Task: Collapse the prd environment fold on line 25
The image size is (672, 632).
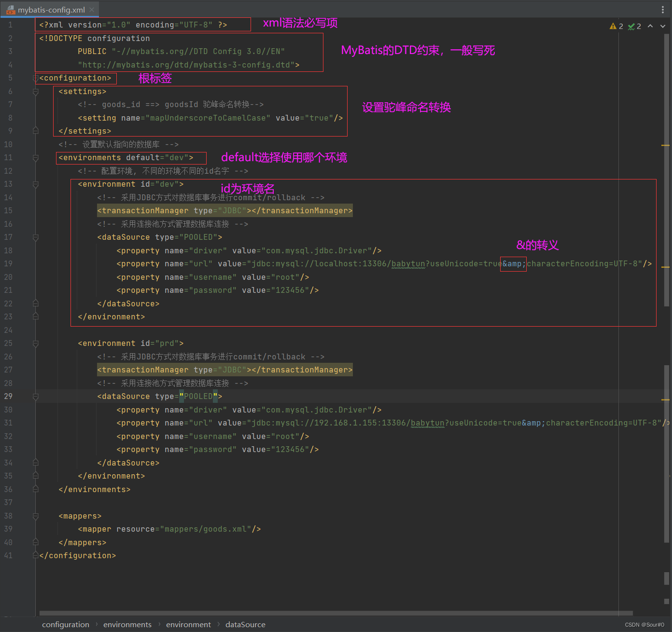Action: 35,343
